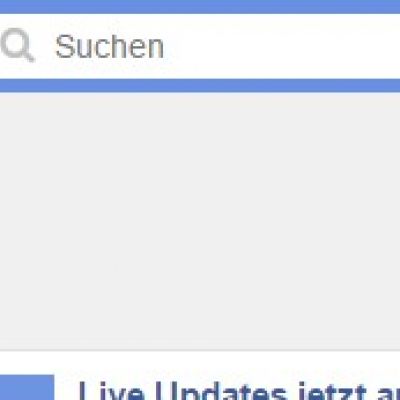Click the word Updates in the headline
Image resolution: width=400 pixels, height=400 pixels.
point(224,391)
